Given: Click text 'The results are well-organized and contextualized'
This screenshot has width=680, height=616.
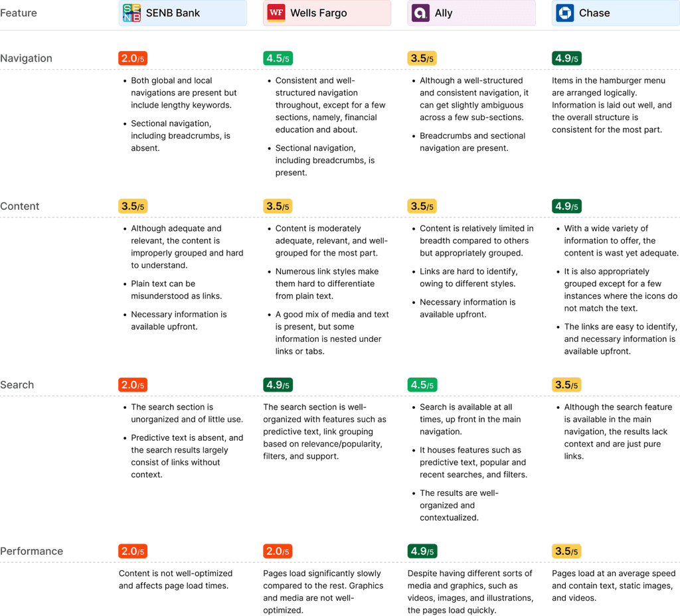Looking at the screenshot, I should [x=459, y=505].
